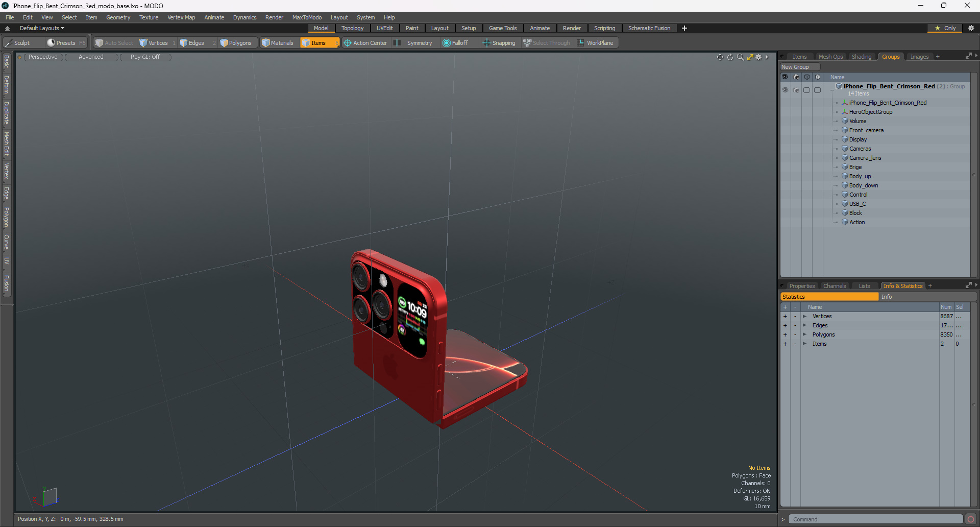Open the Geometry menu

pyautogui.click(x=118, y=17)
